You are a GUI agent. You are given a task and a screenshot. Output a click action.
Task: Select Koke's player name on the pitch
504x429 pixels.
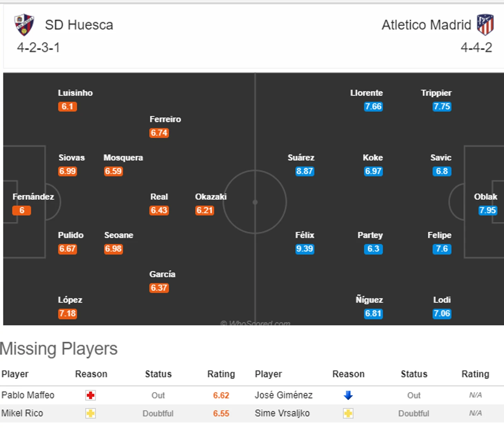[373, 158]
